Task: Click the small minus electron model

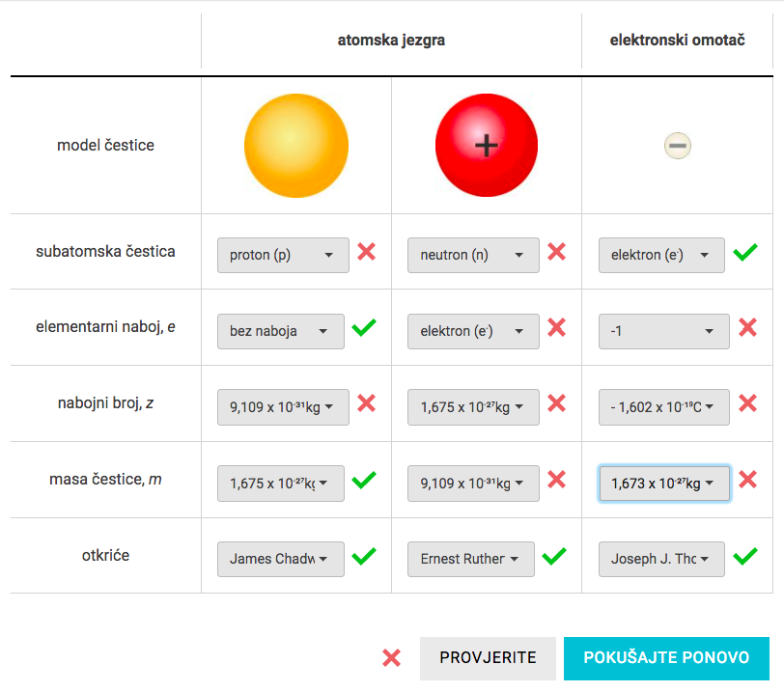Action: [x=678, y=146]
